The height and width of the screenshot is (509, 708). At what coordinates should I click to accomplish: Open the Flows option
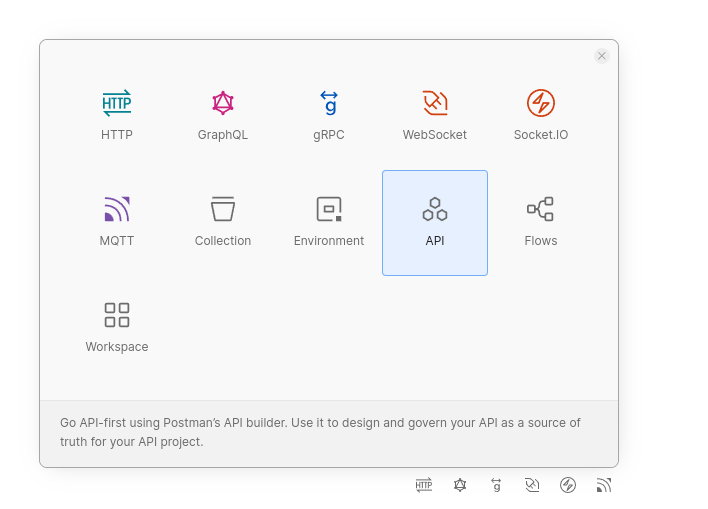[541, 222]
